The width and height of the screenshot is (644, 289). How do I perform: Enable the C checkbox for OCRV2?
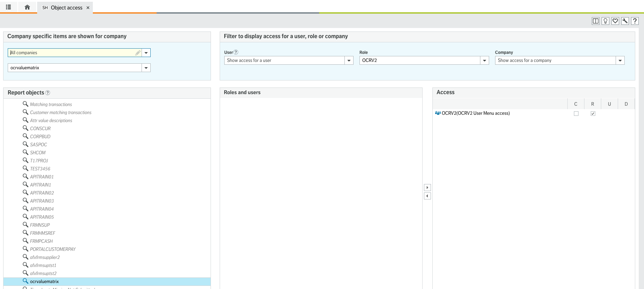pyautogui.click(x=576, y=113)
